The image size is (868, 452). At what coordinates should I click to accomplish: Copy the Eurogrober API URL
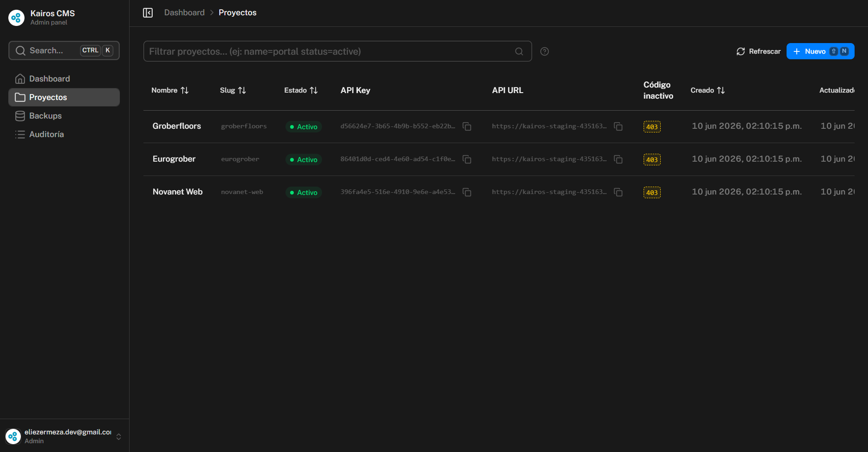coord(618,159)
